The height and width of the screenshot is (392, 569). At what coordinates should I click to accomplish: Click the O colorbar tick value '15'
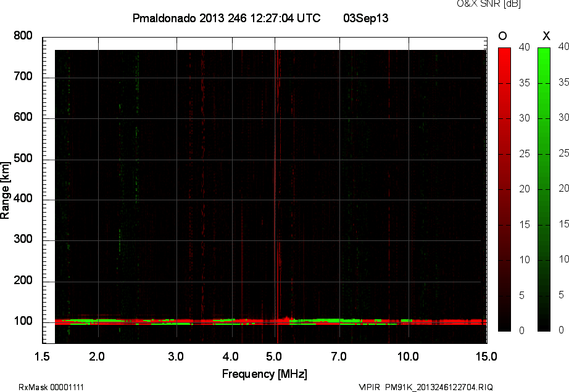525,224
